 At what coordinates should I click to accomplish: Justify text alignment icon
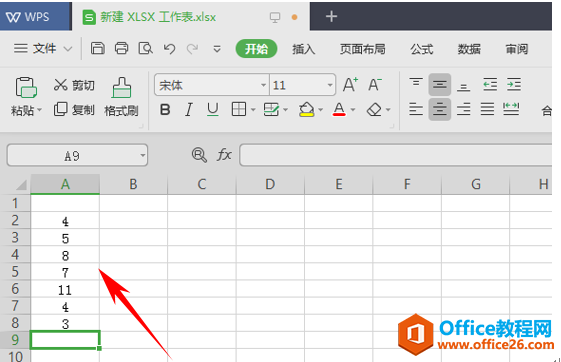coord(487,109)
